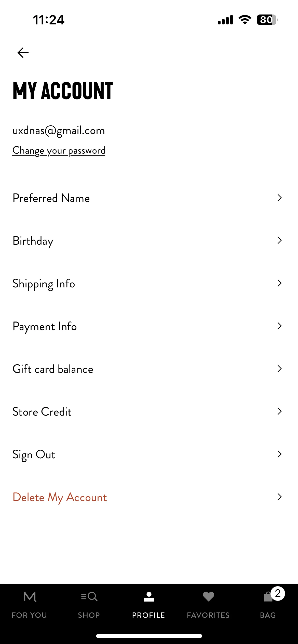Expand the Preferred Name chevron
The width and height of the screenshot is (298, 644).
coord(279,198)
